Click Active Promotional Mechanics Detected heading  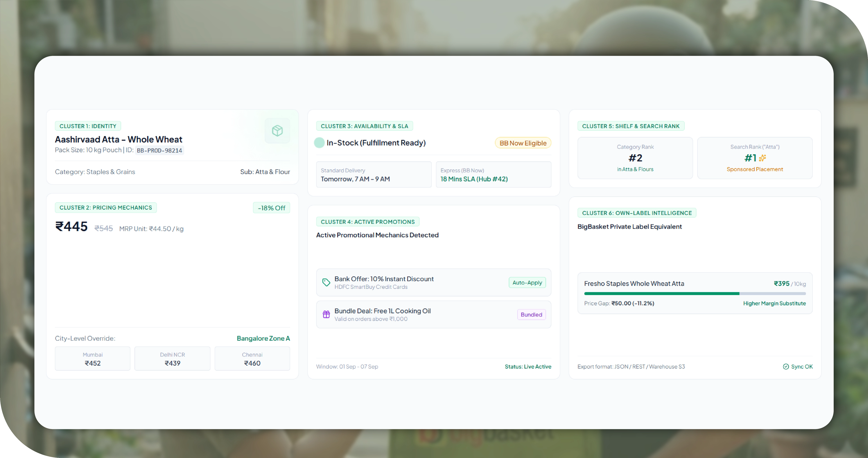377,235
